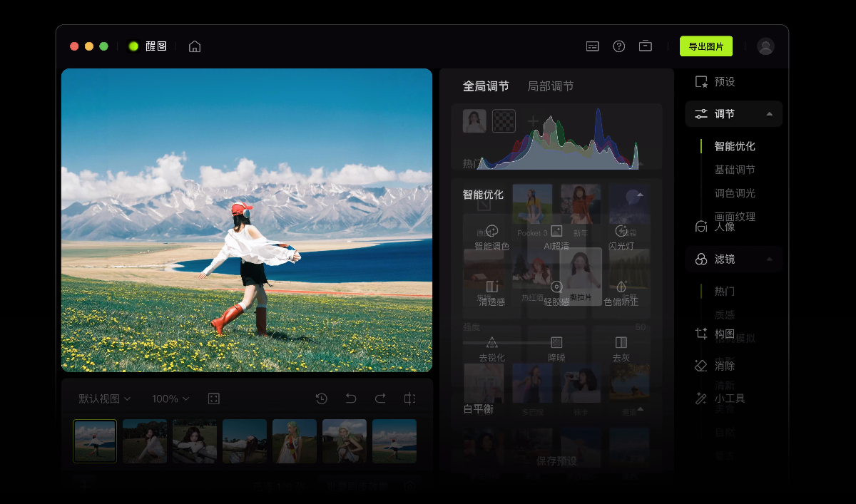Apply AI超清 enhancement
Image resolution: width=856 pixels, height=504 pixels.
pyautogui.click(x=557, y=238)
